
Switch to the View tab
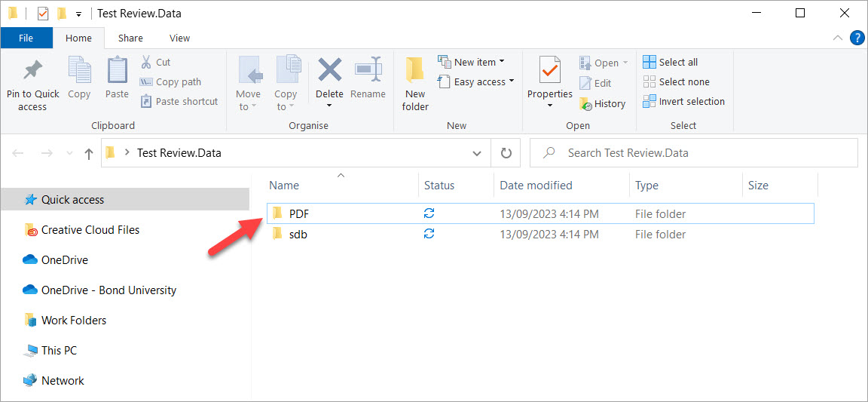point(179,38)
